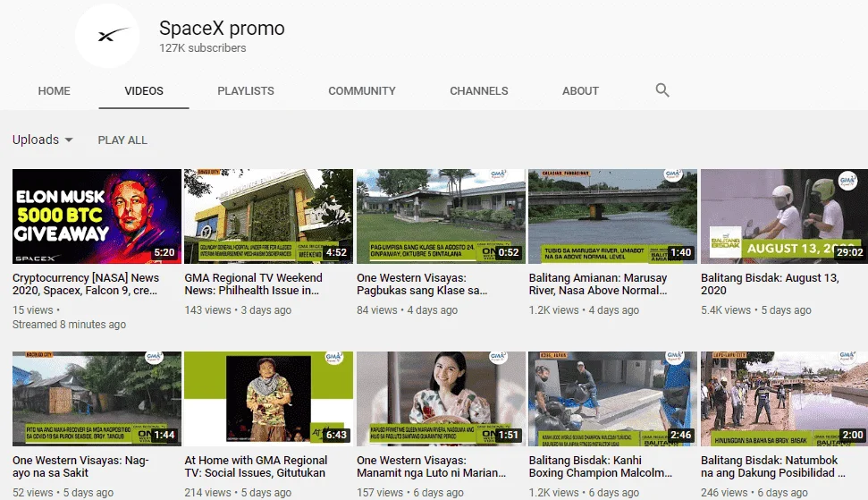The height and width of the screenshot is (500, 868).
Task: View the ABOUT tab
Action: (581, 91)
